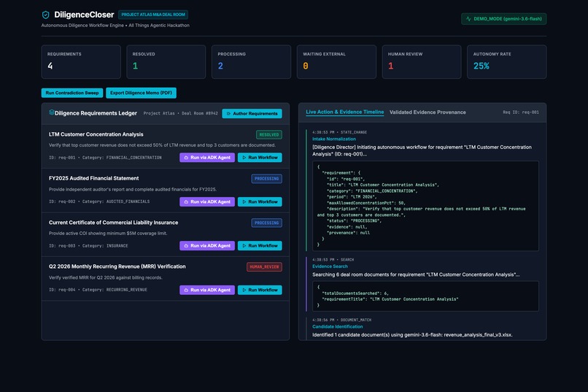Click the Diligence Requirements Ledger heading
This screenshot has height=392, width=588.
[x=96, y=113]
